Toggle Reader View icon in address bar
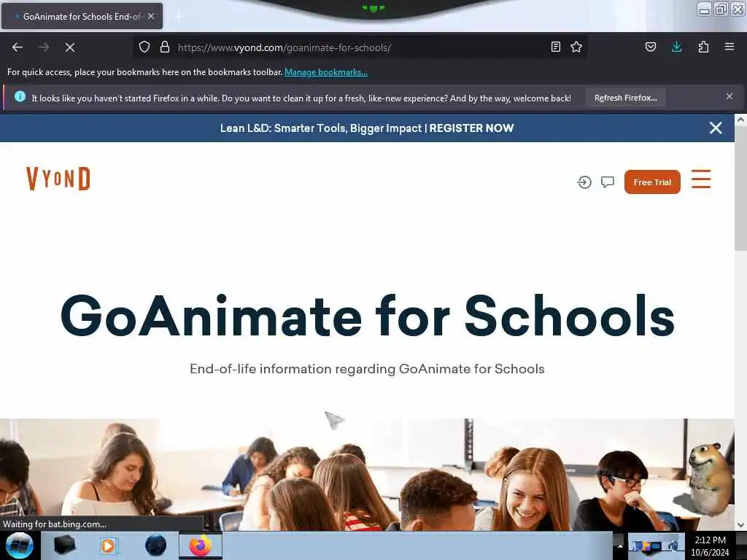The height and width of the screenshot is (560, 747). pos(555,47)
